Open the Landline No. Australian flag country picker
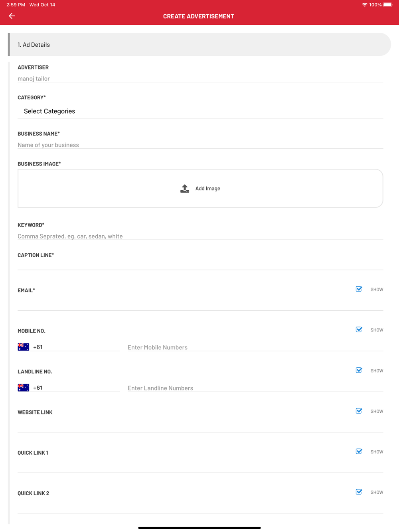Viewport: 399px width, 532px height. (24, 388)
